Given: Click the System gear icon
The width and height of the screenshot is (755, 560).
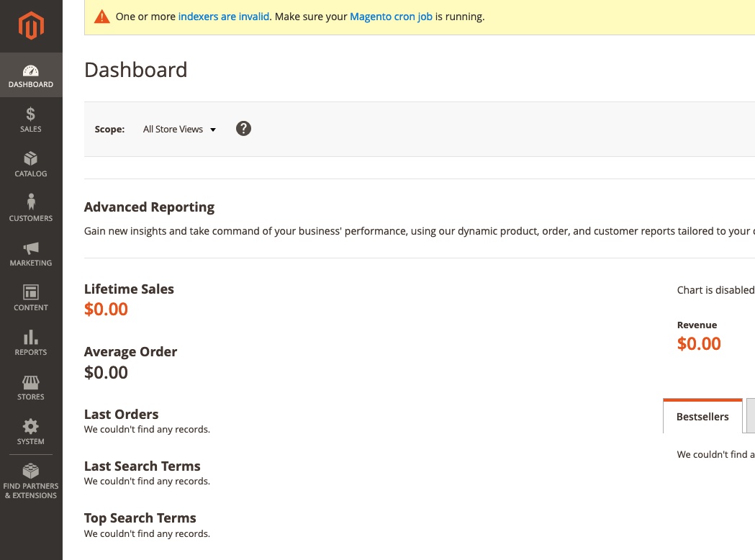Looking at the screenshot, I should pos(30,432).
